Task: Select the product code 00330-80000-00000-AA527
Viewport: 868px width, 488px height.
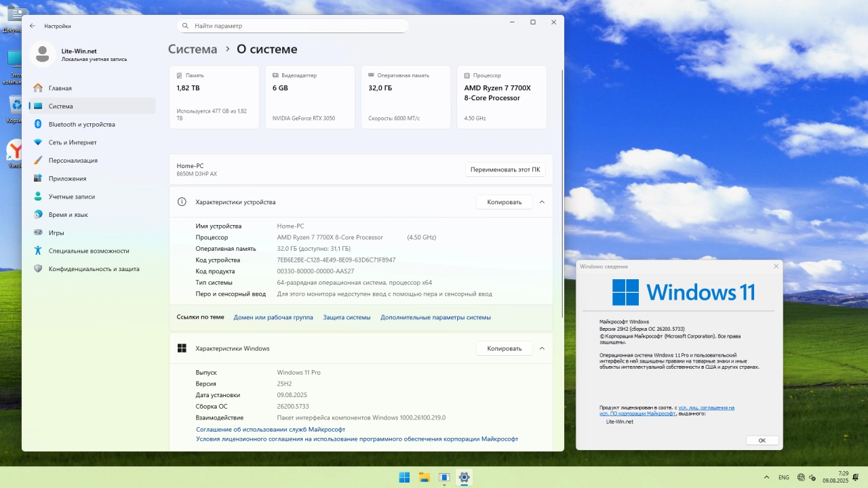Action: (315, 271)
